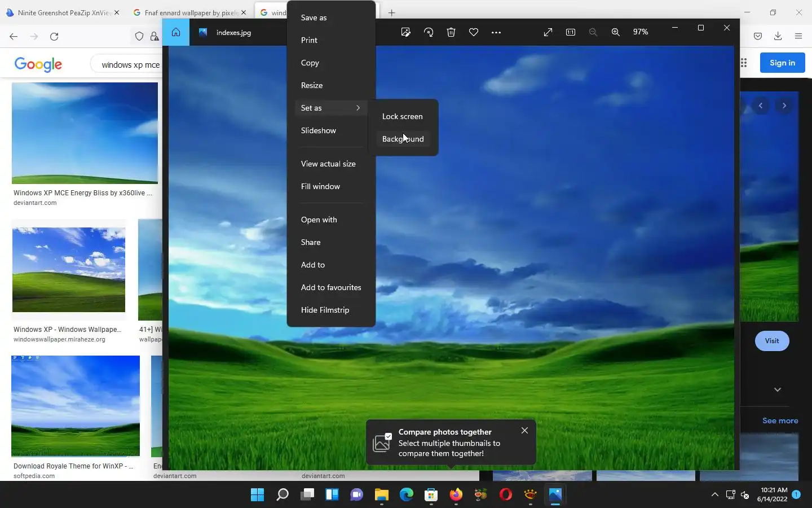Click the Google search box
This screenshot has height=508, width=812.
point(127,64)
